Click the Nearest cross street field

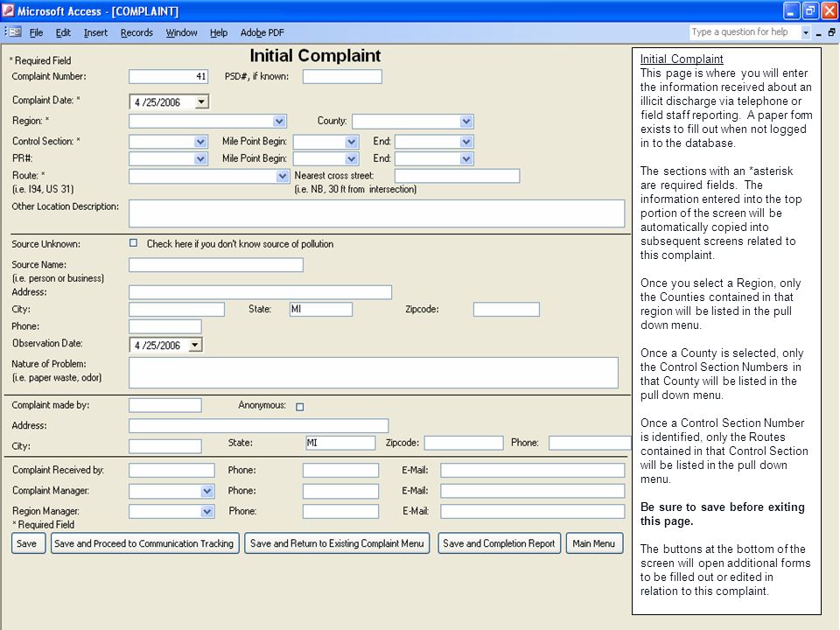click(x=457, y=176)
